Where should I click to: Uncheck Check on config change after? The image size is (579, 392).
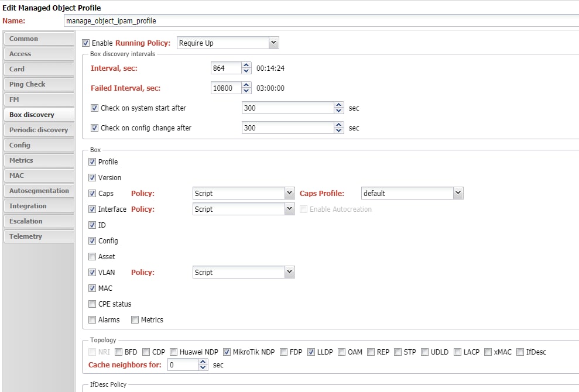94,128
